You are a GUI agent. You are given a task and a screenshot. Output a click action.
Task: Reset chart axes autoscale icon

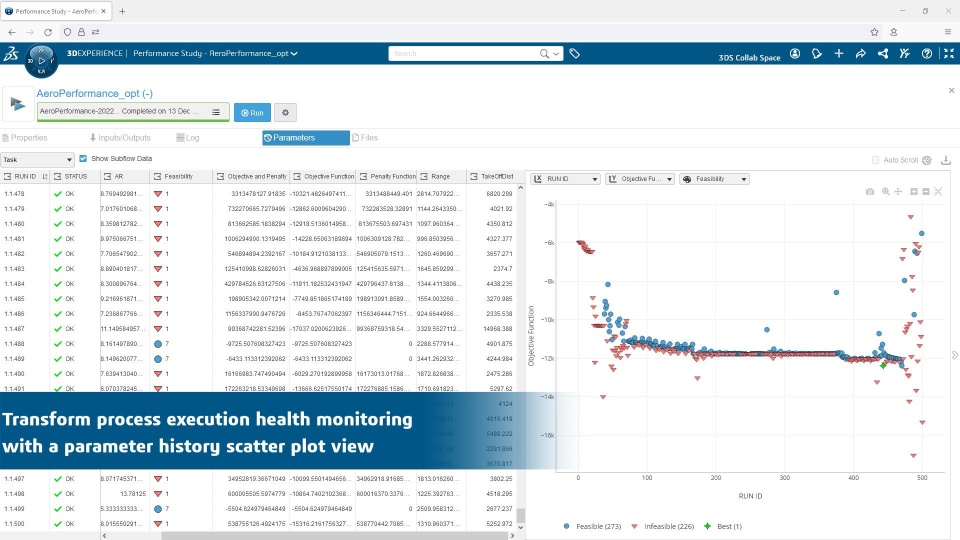pos(938,192)
